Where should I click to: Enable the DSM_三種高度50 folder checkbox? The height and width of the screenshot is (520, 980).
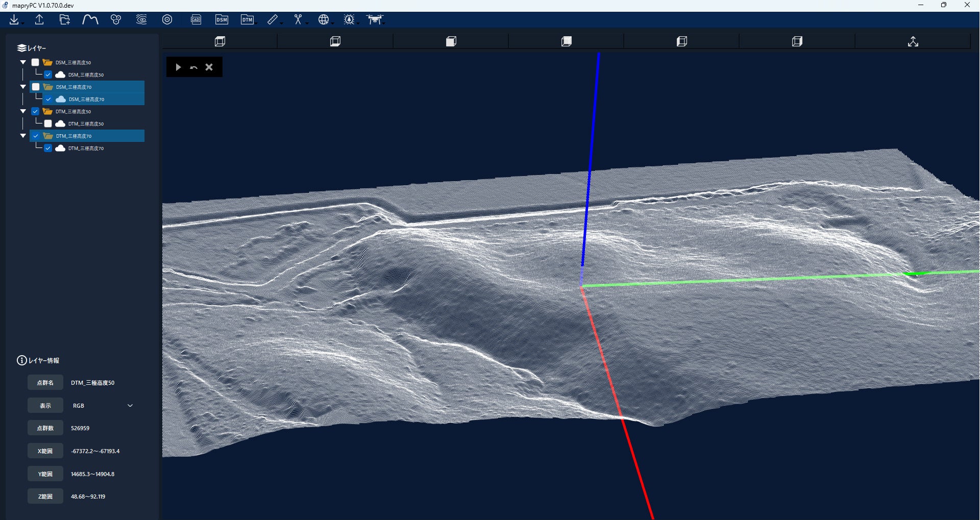[x=35, y=62]
